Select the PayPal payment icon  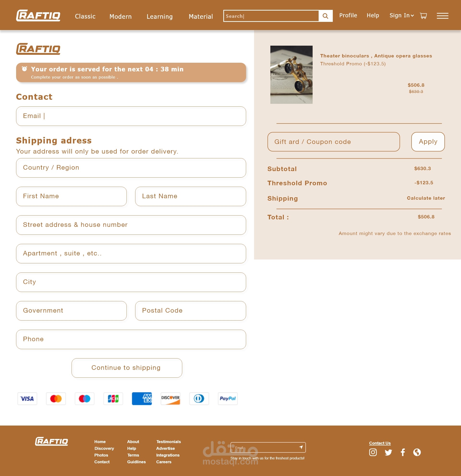(x=228, y=399)
